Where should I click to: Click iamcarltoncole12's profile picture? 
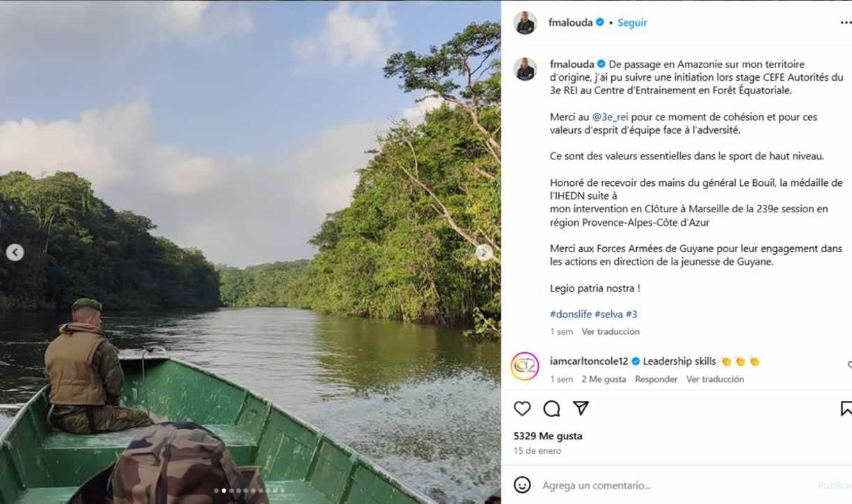click(x=526, y=361)
